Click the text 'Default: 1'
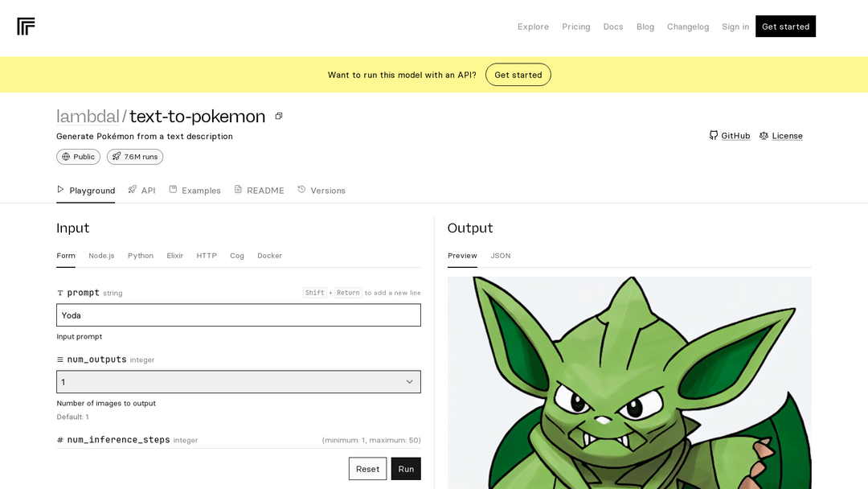 72,417
